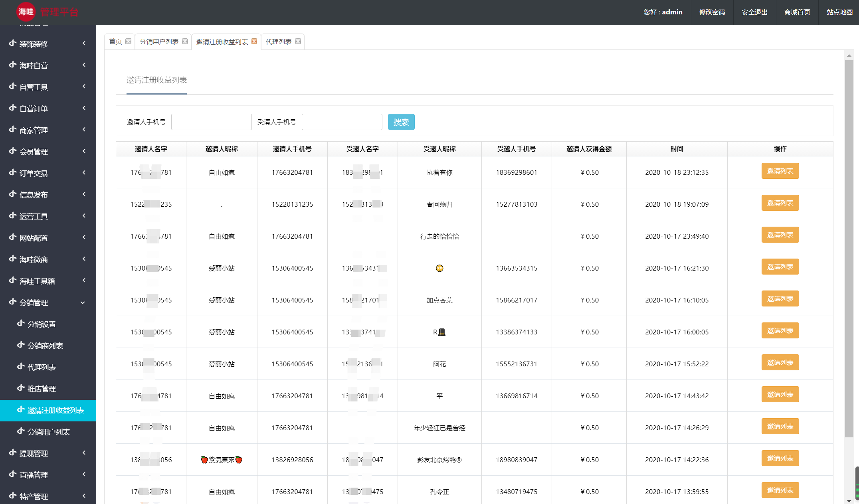Viewport: 859px width, 504px height.
Task: Click the icon beside 海哇微商
Action: tap(13, 259)
